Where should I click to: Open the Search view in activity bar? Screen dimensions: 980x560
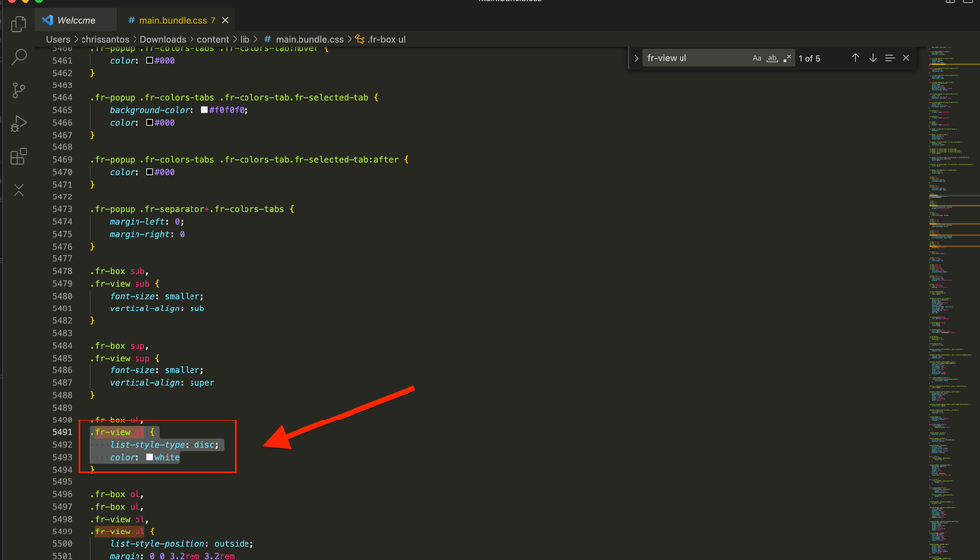tap(19, 57)
